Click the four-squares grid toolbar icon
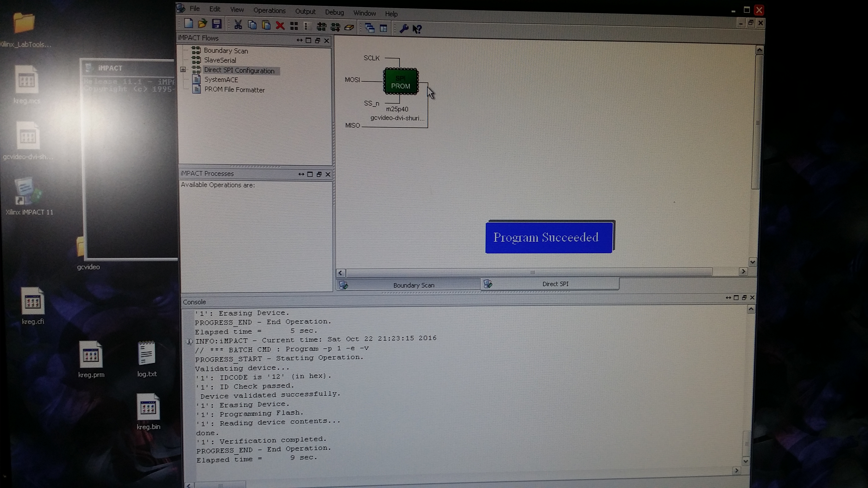The image size is (868, 488). pos(294,26)
